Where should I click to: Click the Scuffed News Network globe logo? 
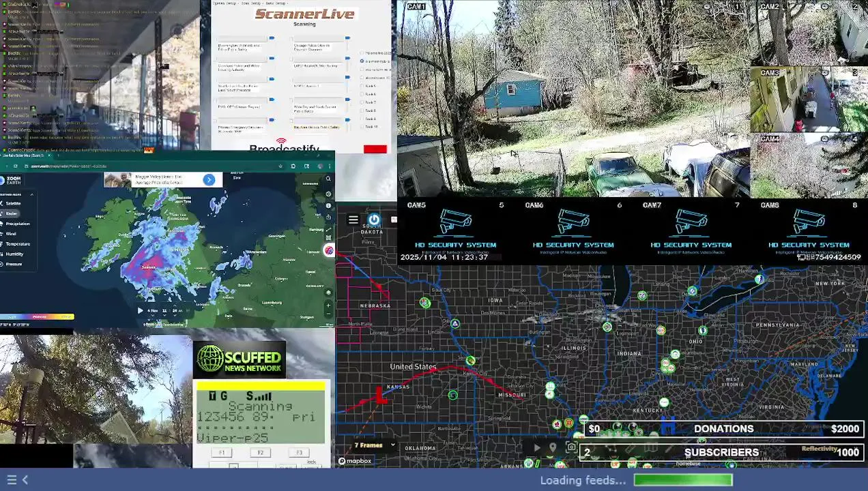[209, 359]
